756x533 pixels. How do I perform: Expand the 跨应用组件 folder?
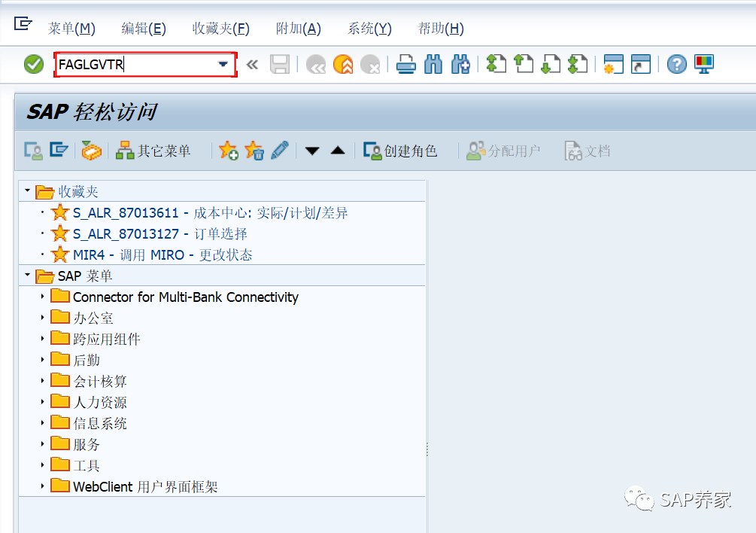[42, 339]
